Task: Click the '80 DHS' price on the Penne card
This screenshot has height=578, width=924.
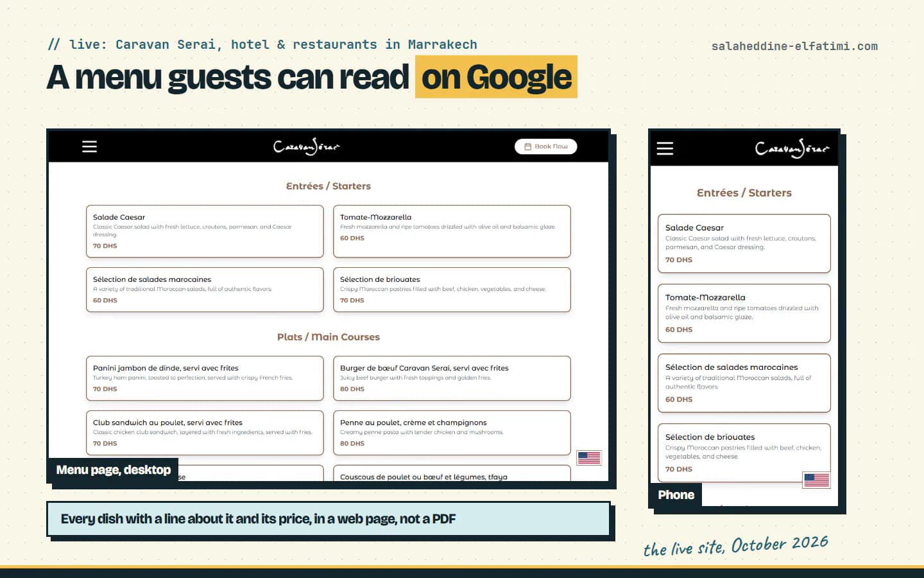Action: point(352,444)
